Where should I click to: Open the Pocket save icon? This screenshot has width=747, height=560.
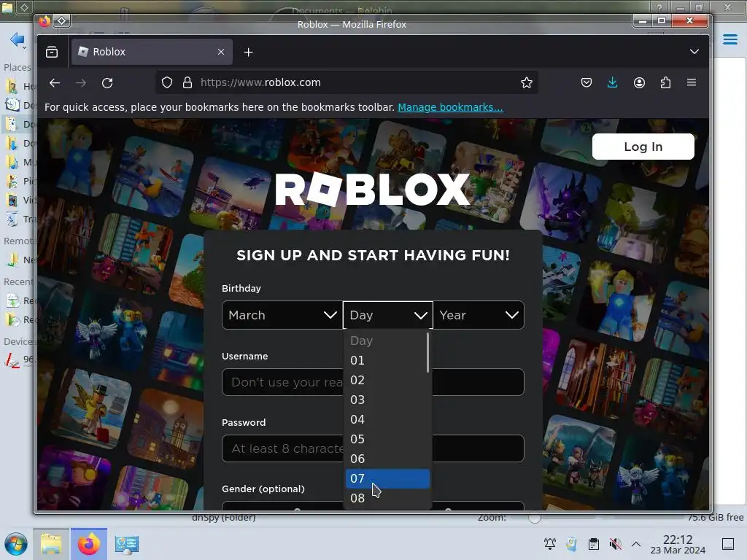(x=587, y=83)
